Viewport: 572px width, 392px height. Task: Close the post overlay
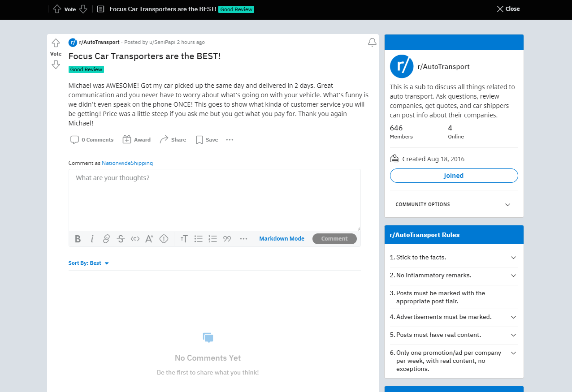(x=508, y=9)
